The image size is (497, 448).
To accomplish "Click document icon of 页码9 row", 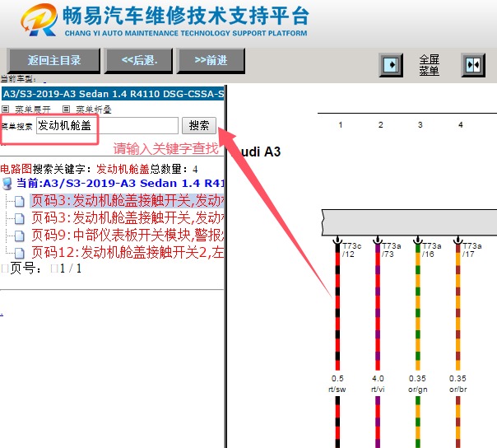I will (x=20, y=236).
